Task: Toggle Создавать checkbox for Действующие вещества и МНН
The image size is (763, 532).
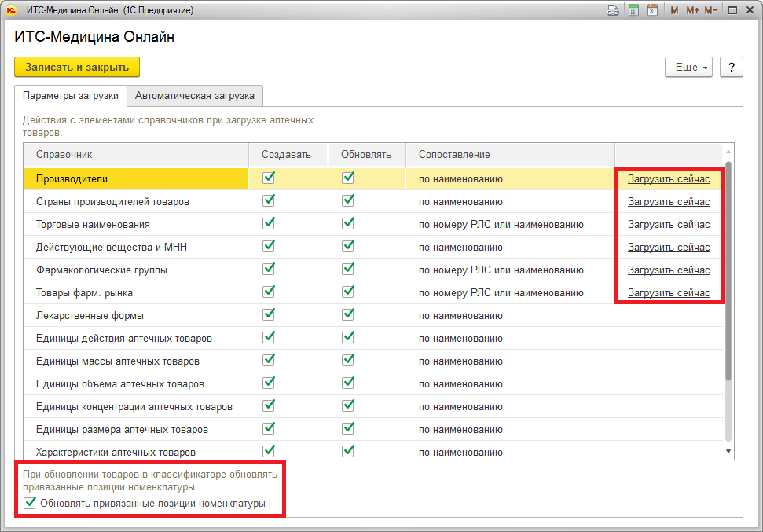Action: click(x=269, y=246)
